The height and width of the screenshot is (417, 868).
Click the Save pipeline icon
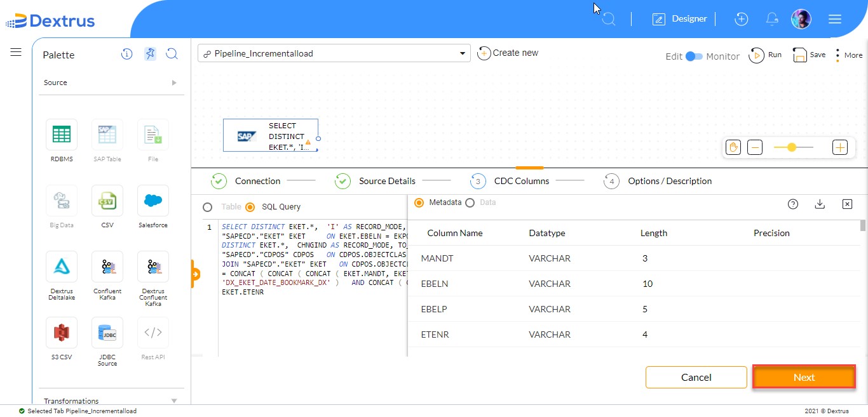coord(799,55)
